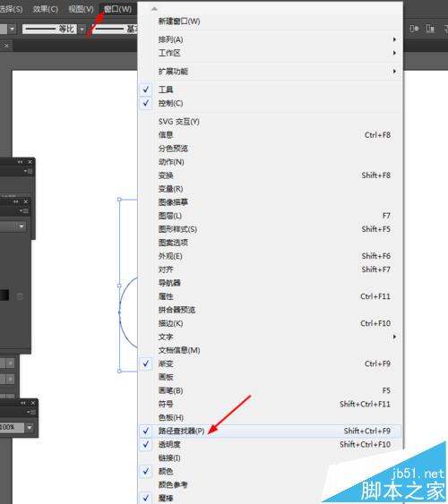
Task: Select 画板 menu item
Action: click(x=271, y=377)
